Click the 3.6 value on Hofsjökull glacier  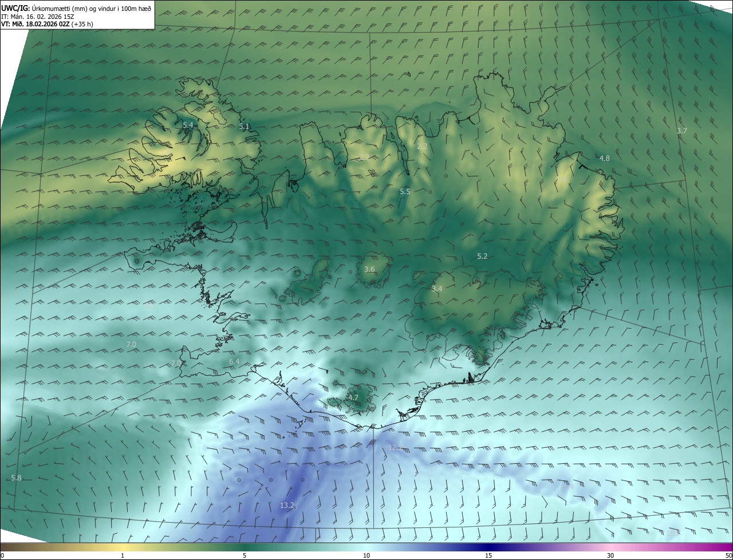[x=369, y=269]
